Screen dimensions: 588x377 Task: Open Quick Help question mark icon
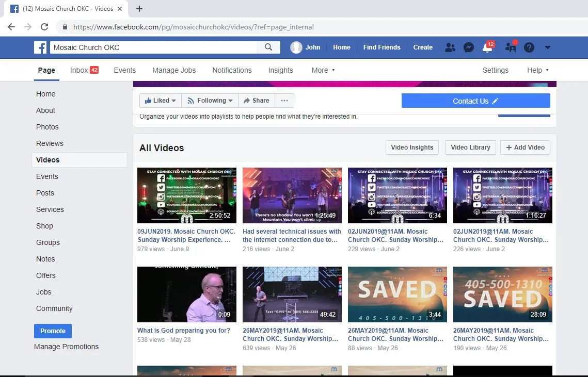[x=529, y=47]
